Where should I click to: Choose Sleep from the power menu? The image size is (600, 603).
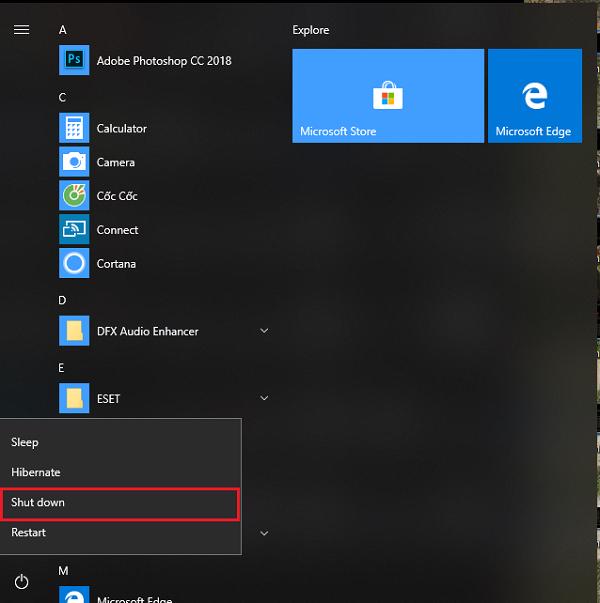[x=25, y=442]
